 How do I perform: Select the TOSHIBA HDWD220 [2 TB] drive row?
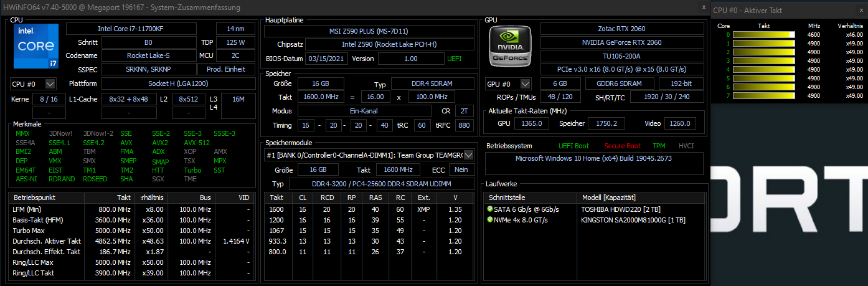(594, 209)
